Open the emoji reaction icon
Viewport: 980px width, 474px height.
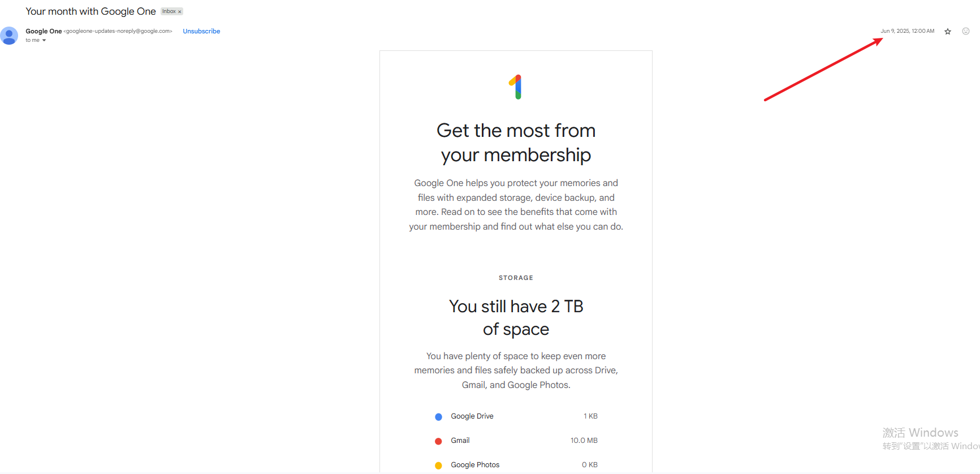pos(966,31)
